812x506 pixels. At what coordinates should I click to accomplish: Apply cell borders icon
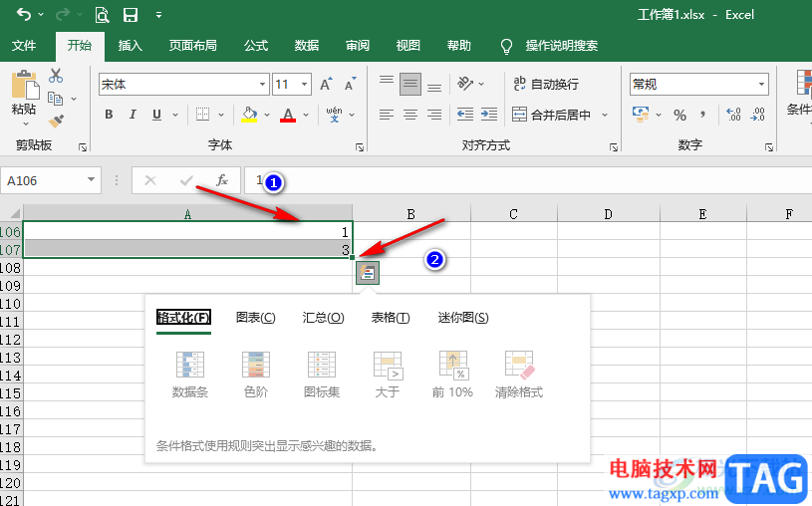202,115
